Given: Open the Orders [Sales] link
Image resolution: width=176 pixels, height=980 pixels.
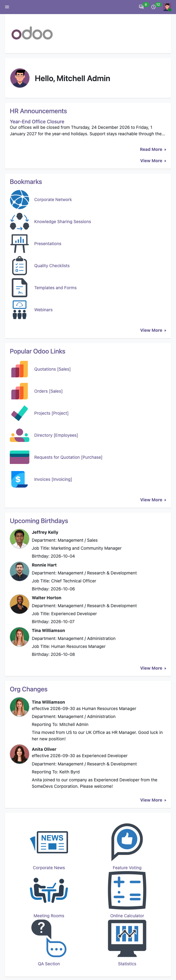Looking at the screenshot, I should (x=48, y=391).
